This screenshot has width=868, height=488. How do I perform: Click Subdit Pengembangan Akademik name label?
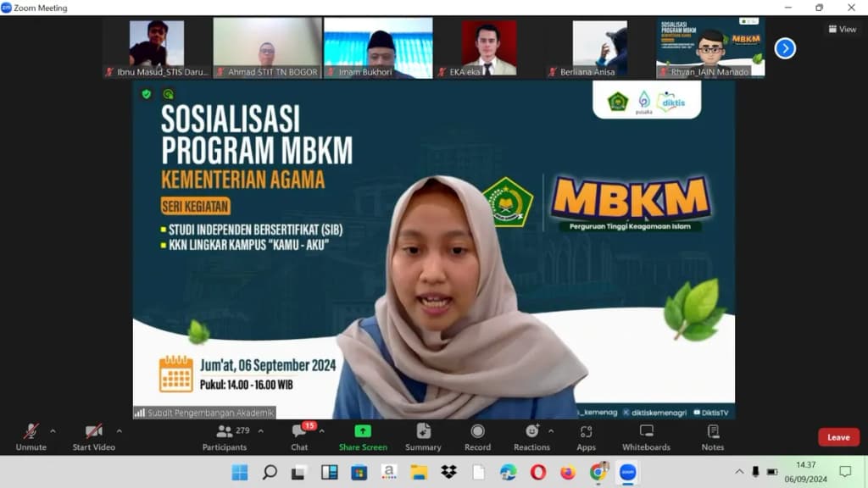pyautogui.click(x=205, y=413)
